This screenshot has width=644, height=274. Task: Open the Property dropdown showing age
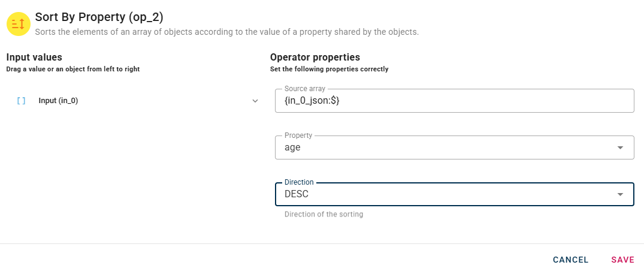click(443, 147)
